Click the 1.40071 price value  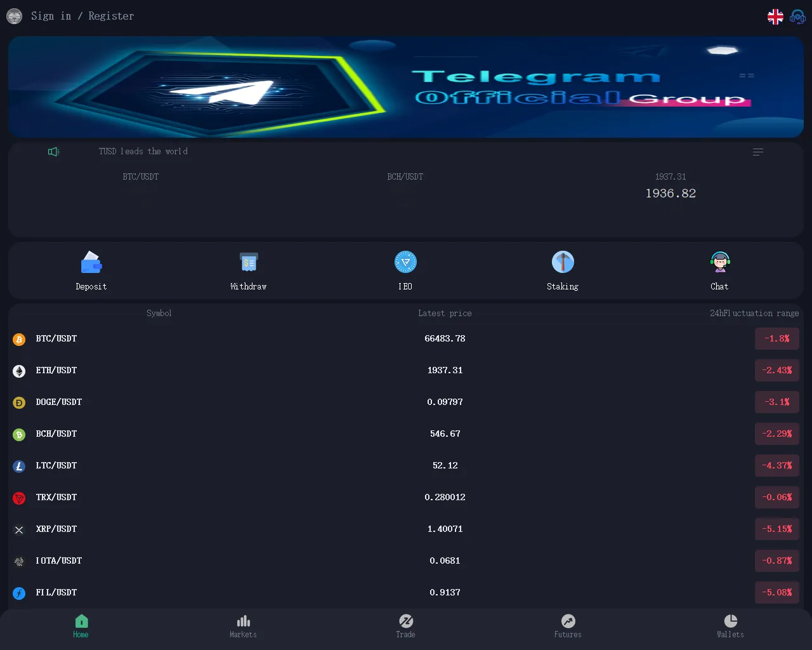pyautogui.click(x=445, y=529)
